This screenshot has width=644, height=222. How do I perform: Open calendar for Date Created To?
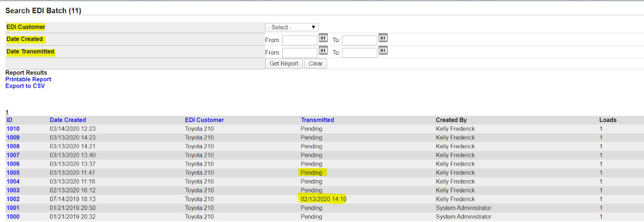(383, 38)
